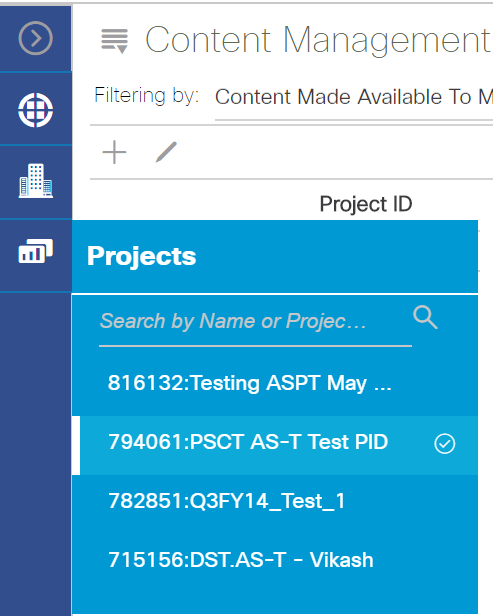Click the pencil edit icon
This screenshot has width=493, height=616.
coord(166,152)
